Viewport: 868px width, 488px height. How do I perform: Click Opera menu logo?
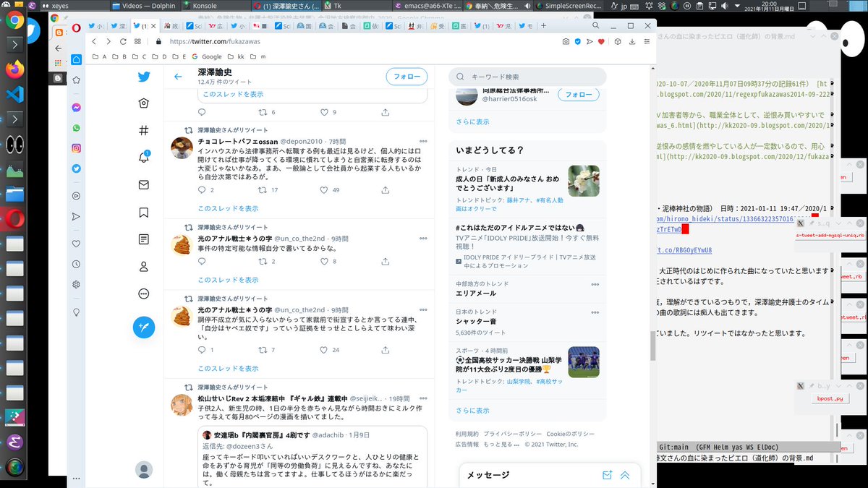(x=76, y=28)
